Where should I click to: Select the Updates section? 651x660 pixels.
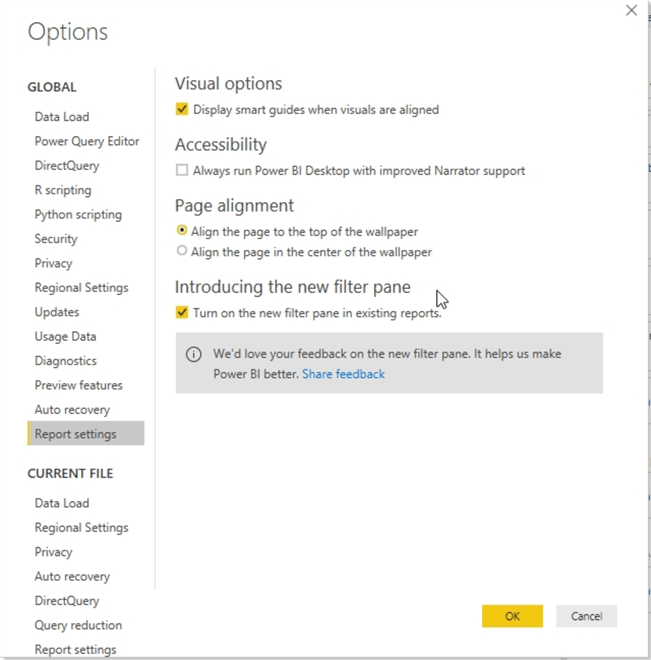(x=57, y=312)
